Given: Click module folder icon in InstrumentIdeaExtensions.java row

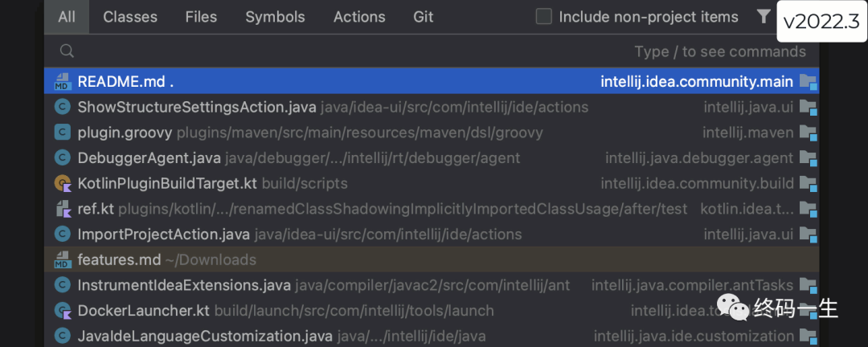Looking at the screenshot, I should [809, 286].
